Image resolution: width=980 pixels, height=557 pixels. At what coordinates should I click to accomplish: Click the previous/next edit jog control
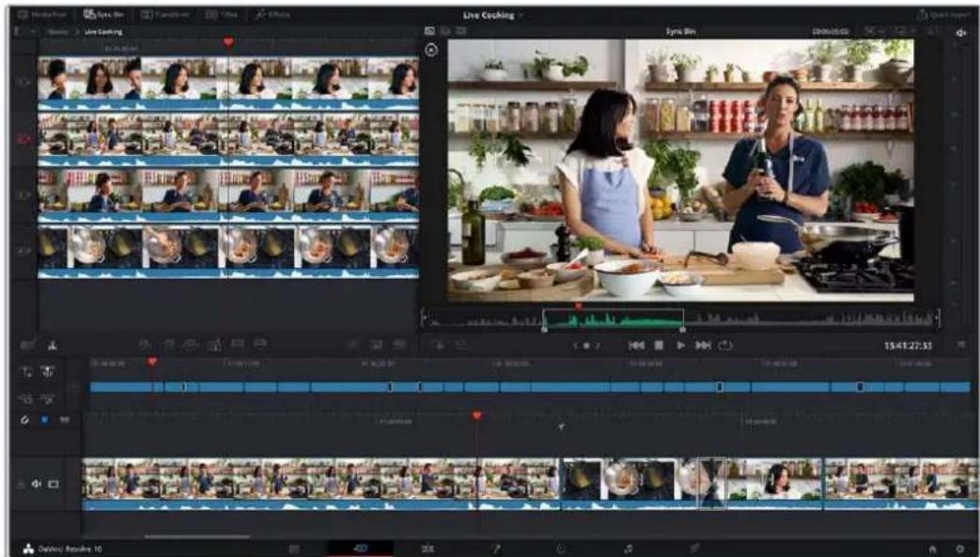(x=586, y=346)
